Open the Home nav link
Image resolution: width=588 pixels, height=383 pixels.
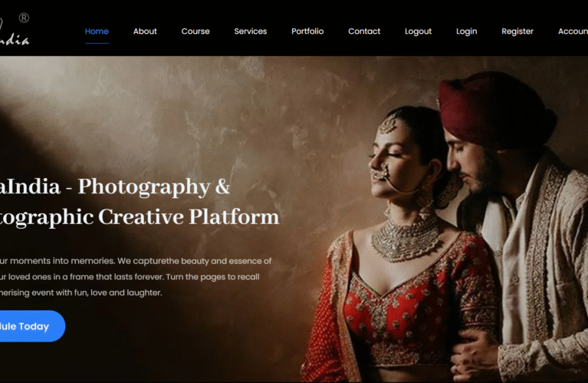point(97,31)
